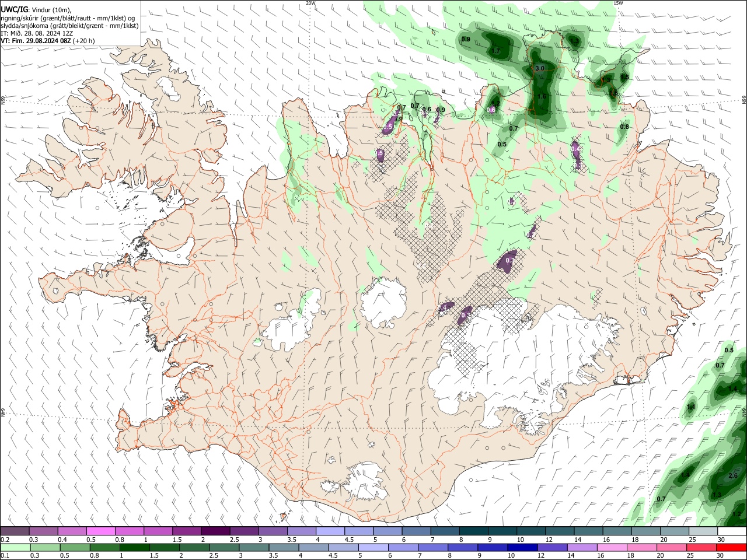Select the 1.2 value at the bottom-right map edge
This screenshot has height=560, width=747.
click(736, 514)
